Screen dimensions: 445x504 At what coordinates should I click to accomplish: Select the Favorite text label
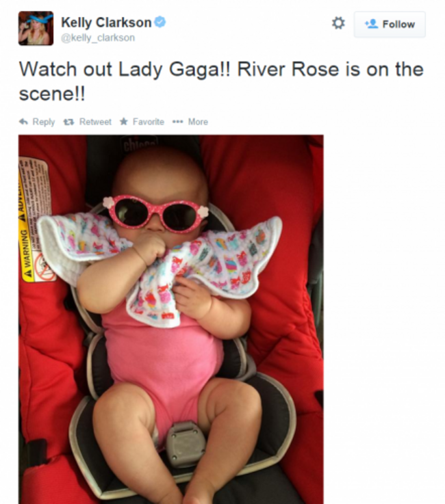(x=149, y=122)
